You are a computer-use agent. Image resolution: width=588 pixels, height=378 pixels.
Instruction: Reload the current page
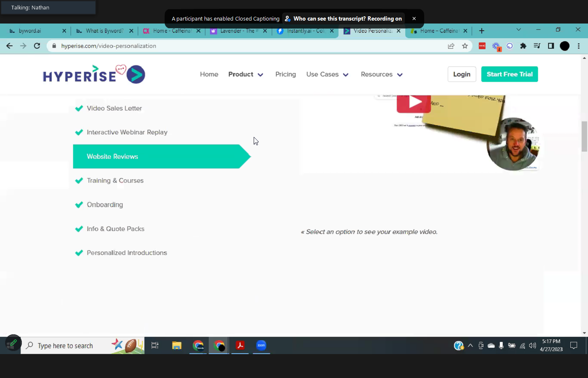tap(37, 46)
